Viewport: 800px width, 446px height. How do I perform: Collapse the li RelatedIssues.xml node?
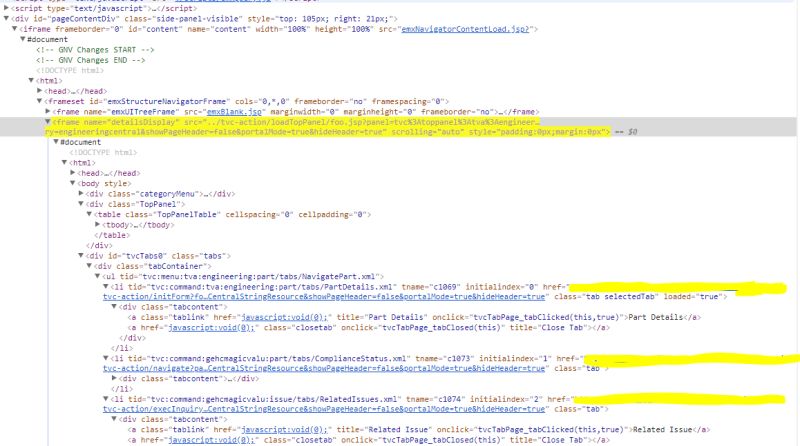click(106, 399)
